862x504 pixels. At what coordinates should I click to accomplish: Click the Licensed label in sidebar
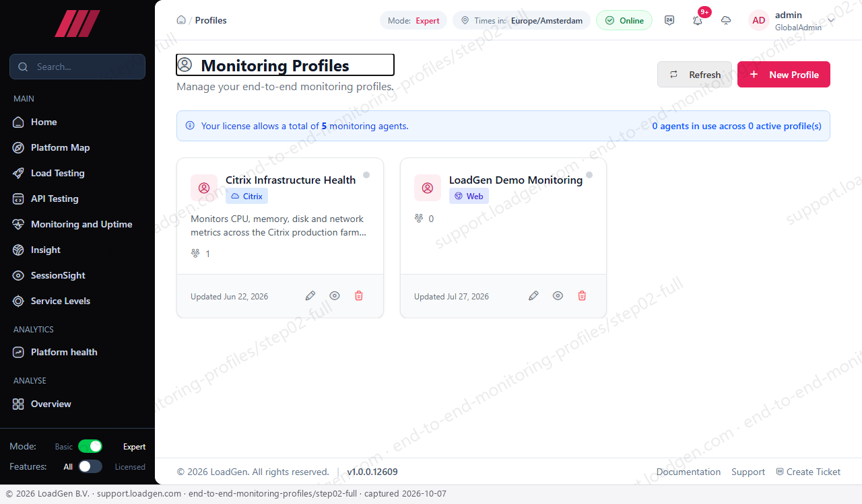pyautogui.click(x=130, y=466)
